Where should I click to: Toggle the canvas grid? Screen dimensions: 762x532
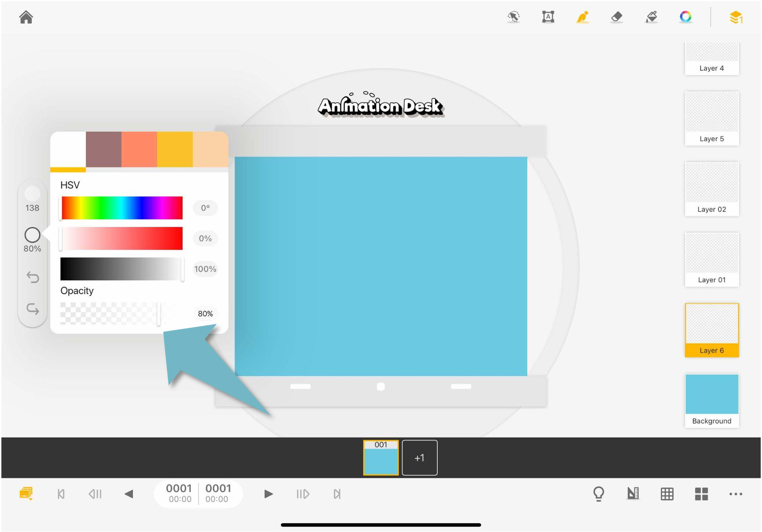click(667, 494)
